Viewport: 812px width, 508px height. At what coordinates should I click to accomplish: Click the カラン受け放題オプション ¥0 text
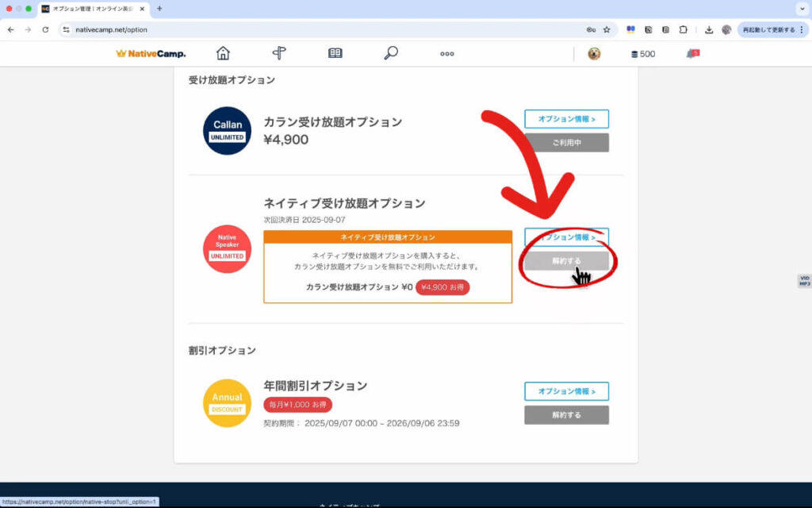click(359, 287)
